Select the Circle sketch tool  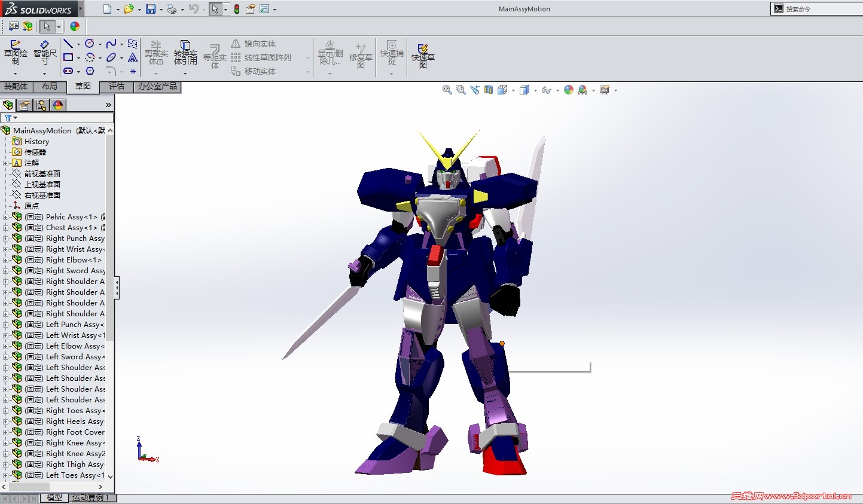(90, 44)
